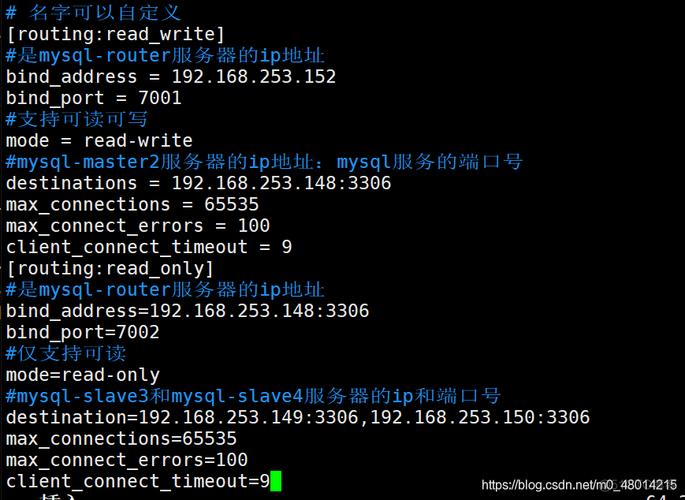Click the max_connect_errors=100 line without spaces
685x500 pixels.
coord(127,460)
